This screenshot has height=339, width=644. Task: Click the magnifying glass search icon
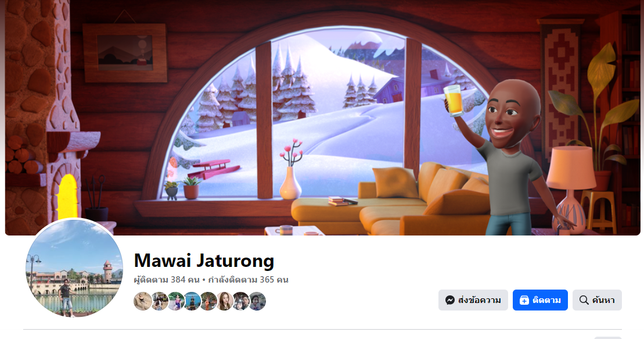pos(584,300)
